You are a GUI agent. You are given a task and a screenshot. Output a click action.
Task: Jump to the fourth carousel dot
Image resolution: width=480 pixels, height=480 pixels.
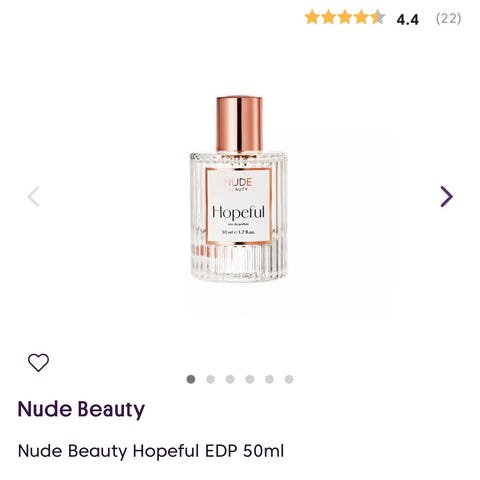250,379
